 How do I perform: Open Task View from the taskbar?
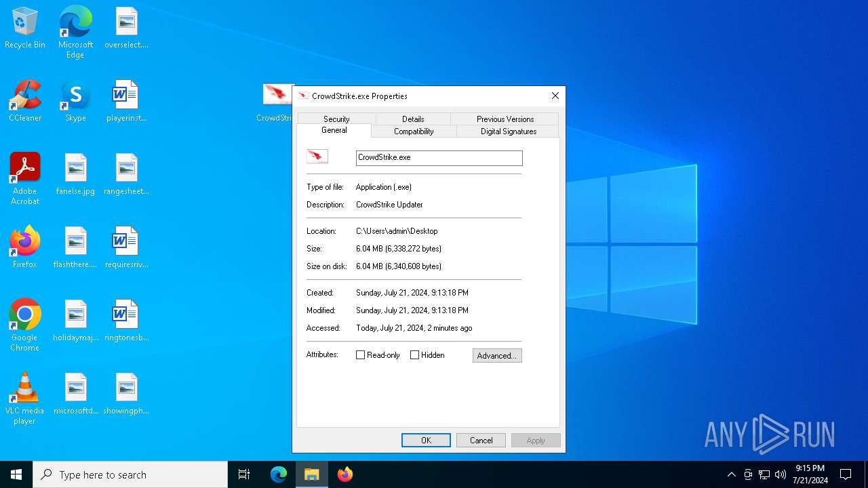pyautogui.click(x=244, y=474)
